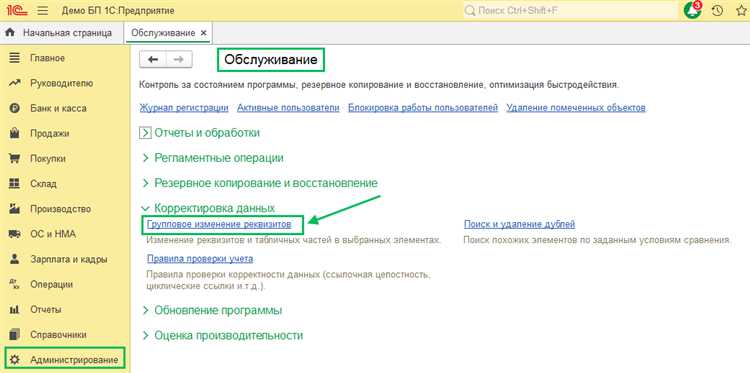750x373 pixels.
Task: Click the Склад warehouse icon
Action: pos(15,184)
